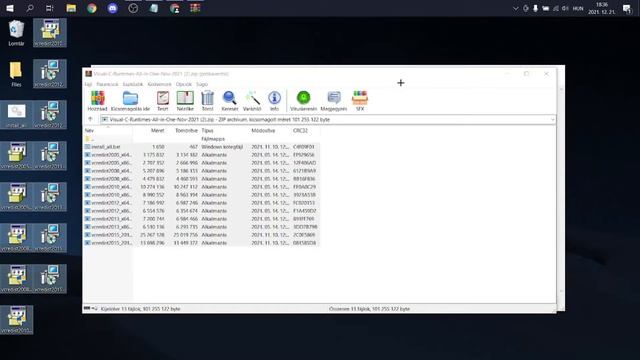Select the vcredist2013_x86 file row
The image size is (640, 360).
[x=202, y=227]
